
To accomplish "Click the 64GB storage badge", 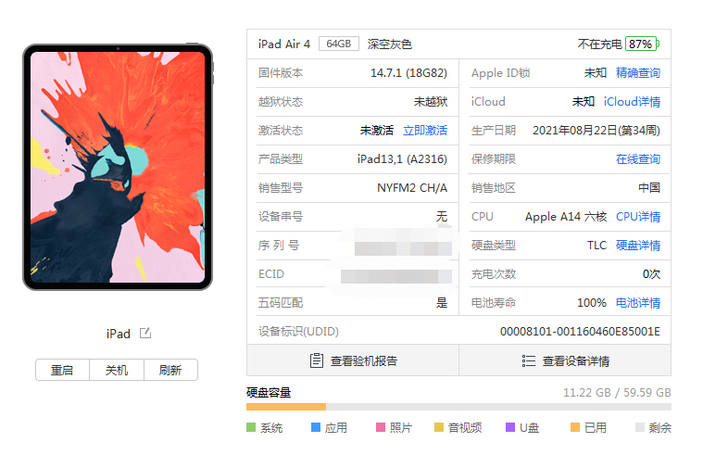I will (338, 44).
